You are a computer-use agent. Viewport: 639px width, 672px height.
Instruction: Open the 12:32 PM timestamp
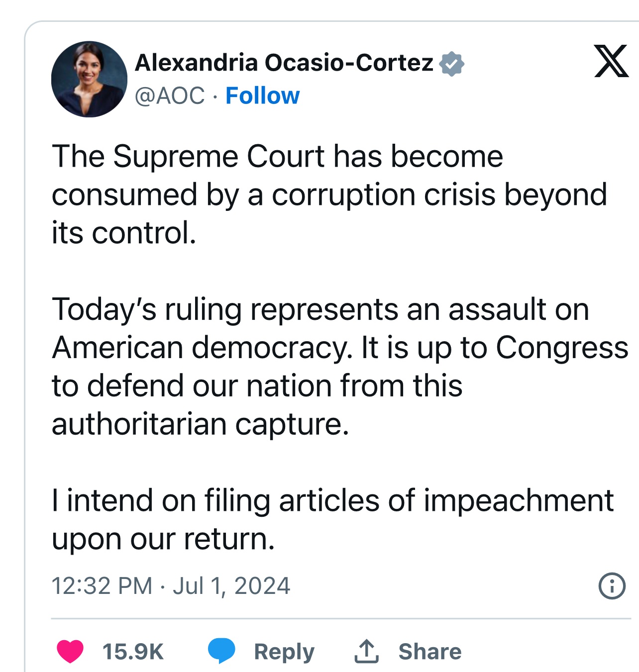(102, 585)
